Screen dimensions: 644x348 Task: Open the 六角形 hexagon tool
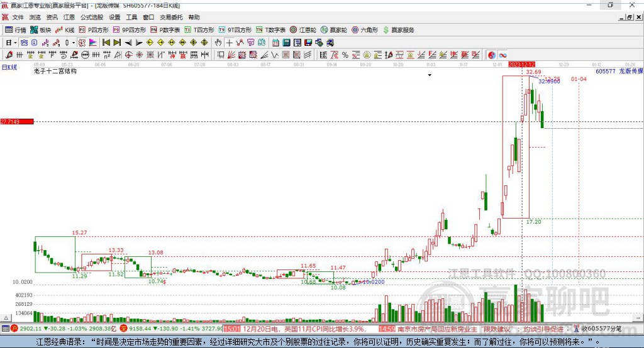coord(365,30)
